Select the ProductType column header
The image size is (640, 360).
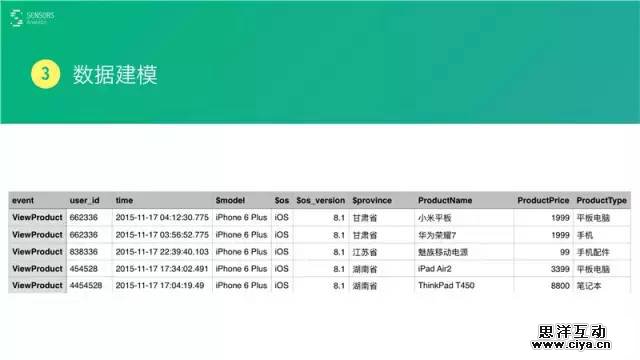click(602, 200)
